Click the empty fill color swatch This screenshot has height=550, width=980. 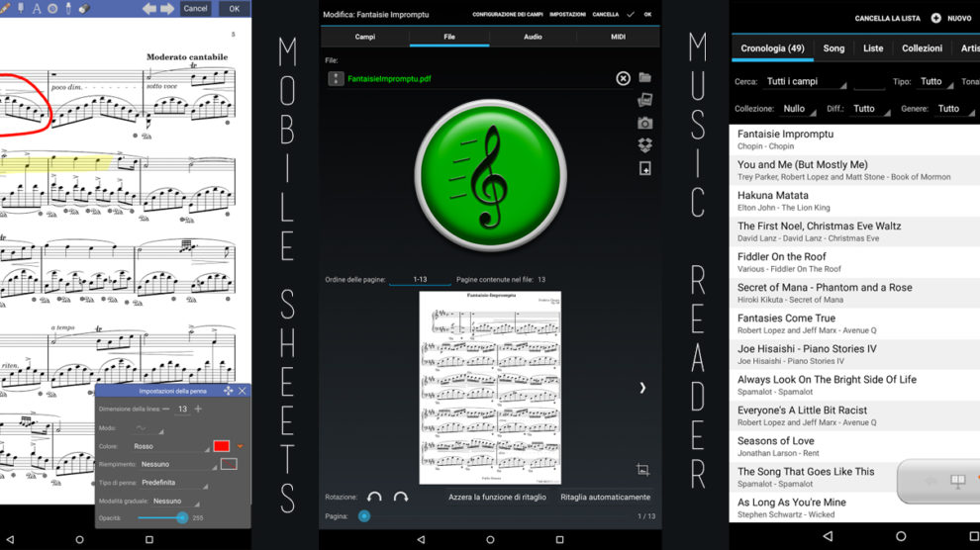click(229, 464)
